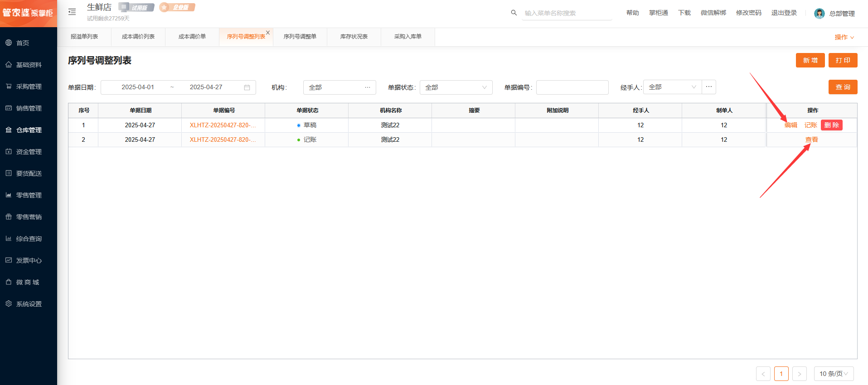Switch to the 采购入库单 tab
Screen dimensions: 868x385
click(408, 37)
